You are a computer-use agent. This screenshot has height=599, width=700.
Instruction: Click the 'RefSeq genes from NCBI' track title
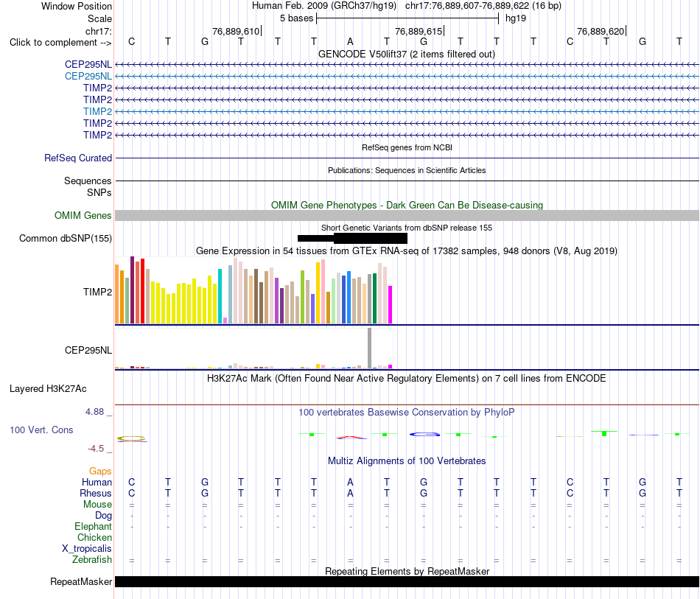tap(407, 147)
